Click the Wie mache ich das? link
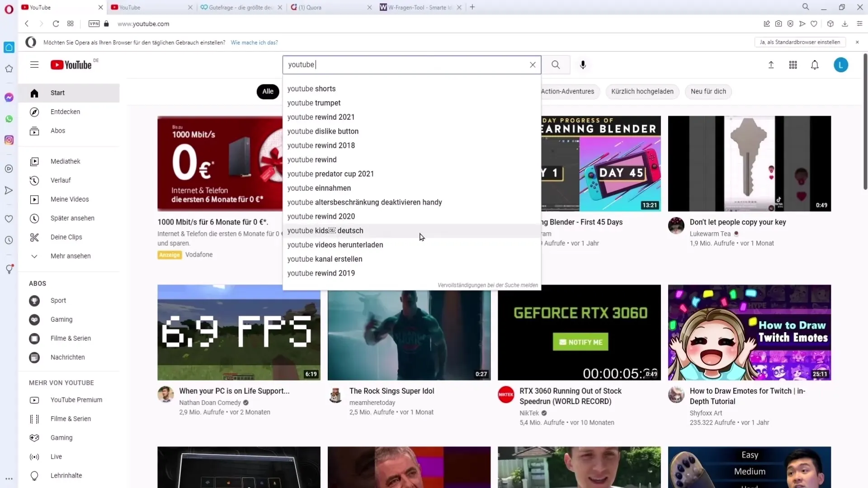868x488 pixels. pos(254,42)
